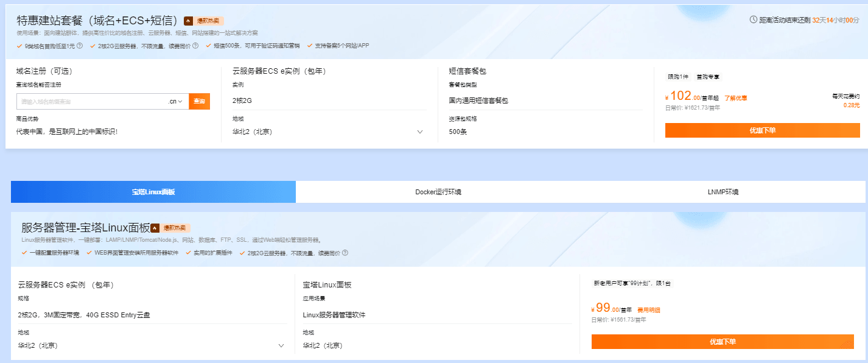868x363 pixels.
Task: Click 国内通用短信套餐包 text
Action: point(478,100)
